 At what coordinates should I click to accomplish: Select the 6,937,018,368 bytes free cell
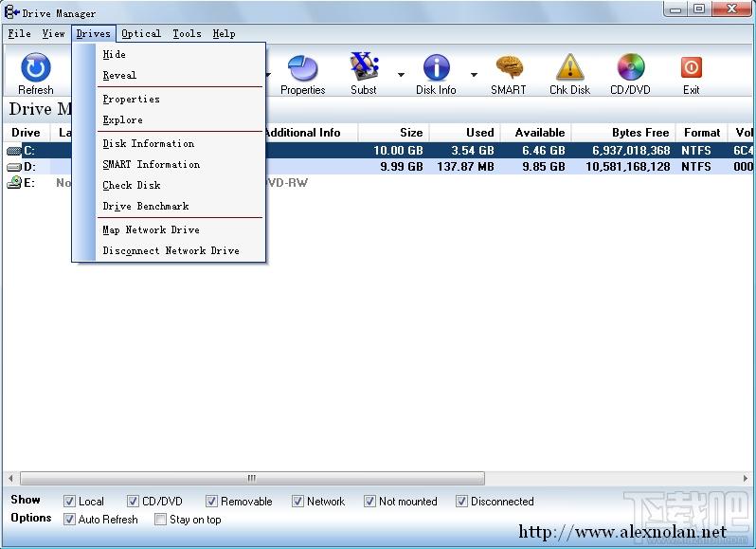[631, 151]
